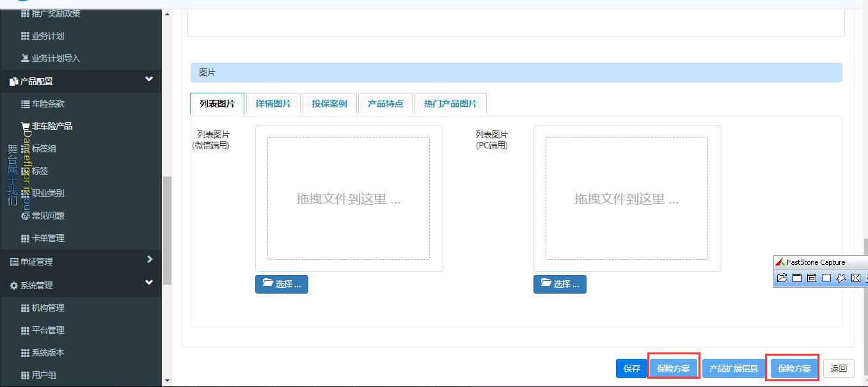This screenshot has width=868, height=387.
Task: Switch to the 详情图片 tab
Action: pos(273,104)
